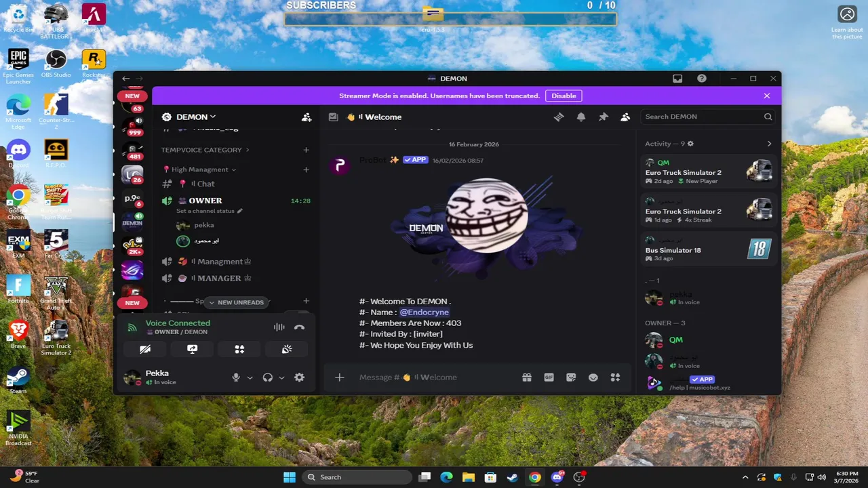Image resolution: width=868 pixels, height=488 pixels.
Task: Open the Chat text channel
Action: [236, 184]
